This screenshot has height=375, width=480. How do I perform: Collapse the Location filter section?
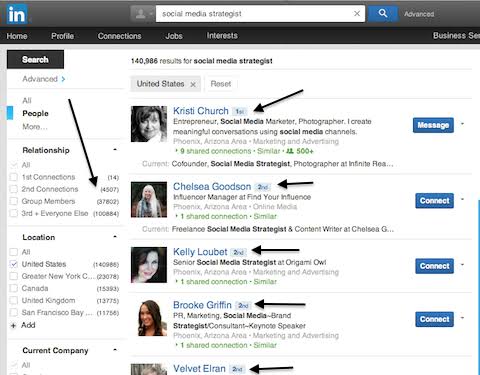115,237
